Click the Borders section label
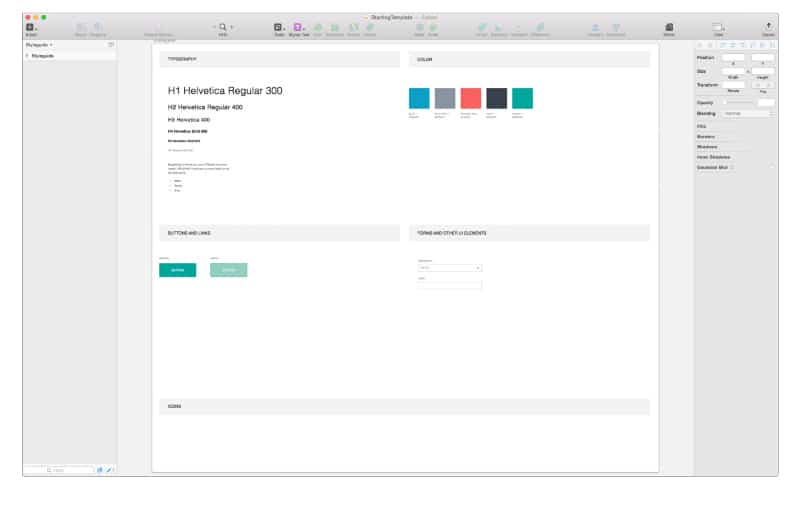This screenshot has width=800, height=507. pos(706,137)
